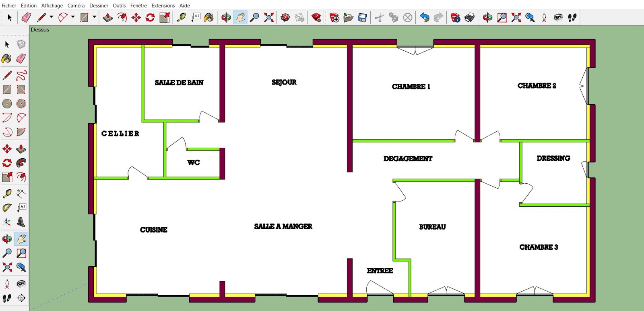Click the 'SALLE A MANGER' label

click(x=283, y=226)
